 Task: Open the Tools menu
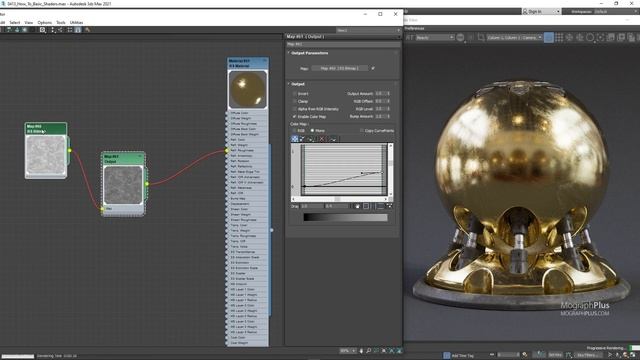[61, 22]
